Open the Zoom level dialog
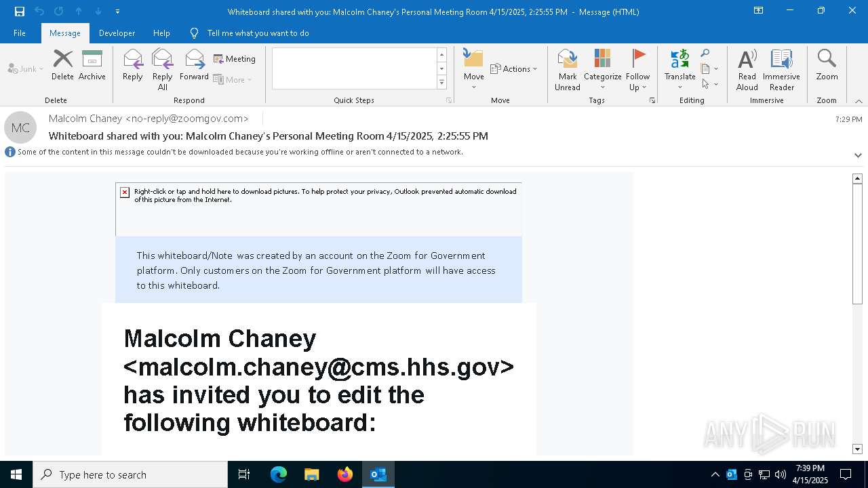 (827, 65)
